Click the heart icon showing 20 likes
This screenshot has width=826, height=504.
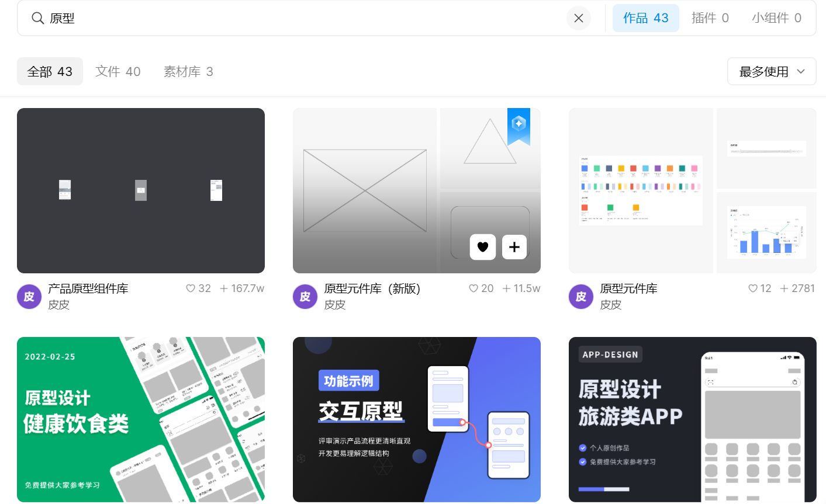pos(474,289)
